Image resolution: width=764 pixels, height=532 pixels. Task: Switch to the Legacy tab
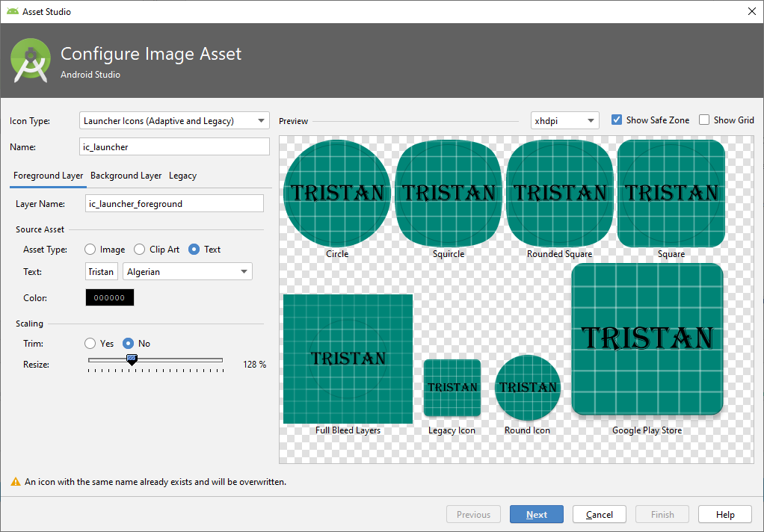click(x=182, y=176)
